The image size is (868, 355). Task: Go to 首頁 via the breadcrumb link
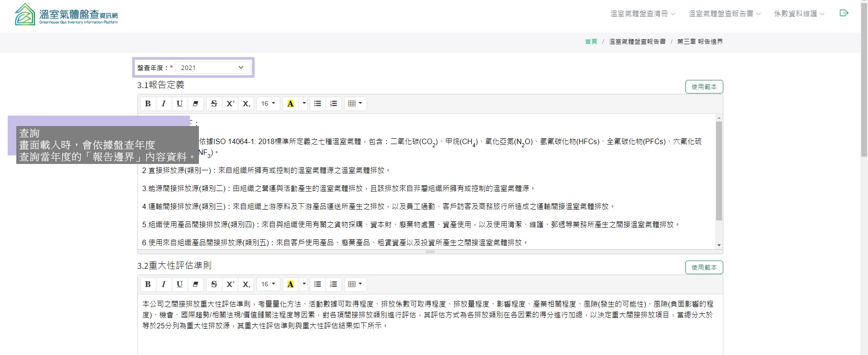coord(591,42)
